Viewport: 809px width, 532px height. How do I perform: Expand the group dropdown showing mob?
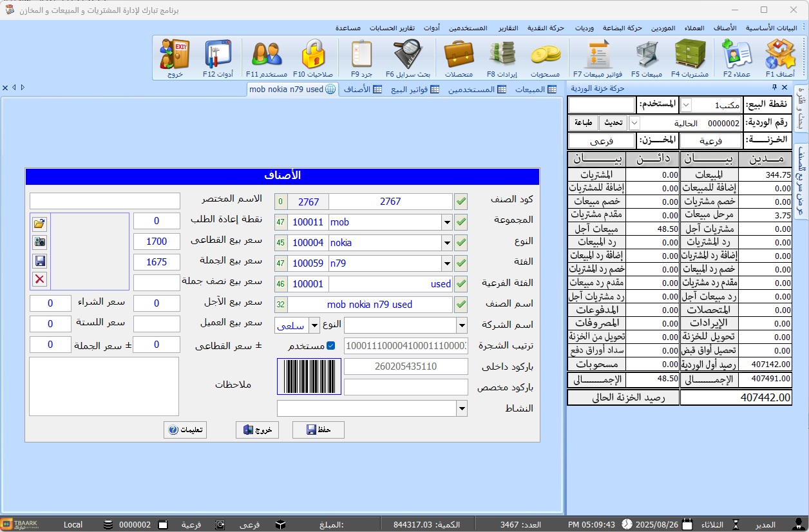point(447,222)
